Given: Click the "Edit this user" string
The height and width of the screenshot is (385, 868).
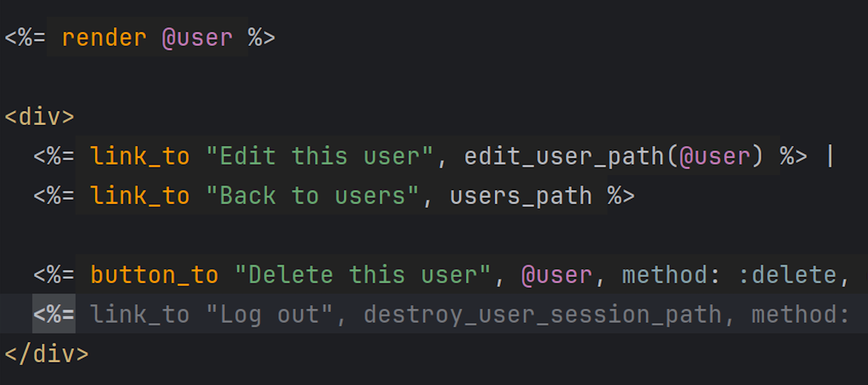Looking at the screenshot, I should coord(319,156).
